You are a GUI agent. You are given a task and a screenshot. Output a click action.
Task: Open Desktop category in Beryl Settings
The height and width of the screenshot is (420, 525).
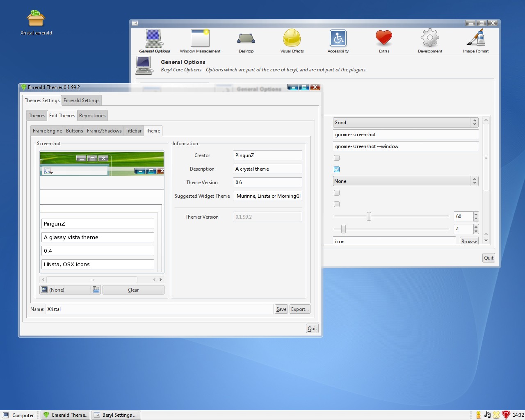(x=246, y=41)
